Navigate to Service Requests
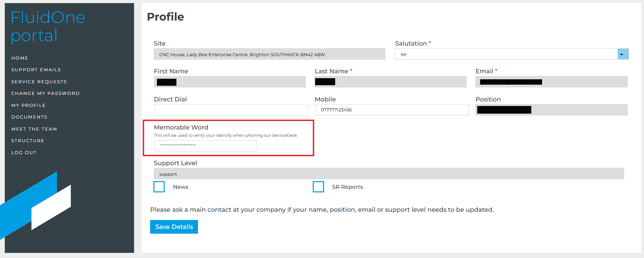 [39, 82]
